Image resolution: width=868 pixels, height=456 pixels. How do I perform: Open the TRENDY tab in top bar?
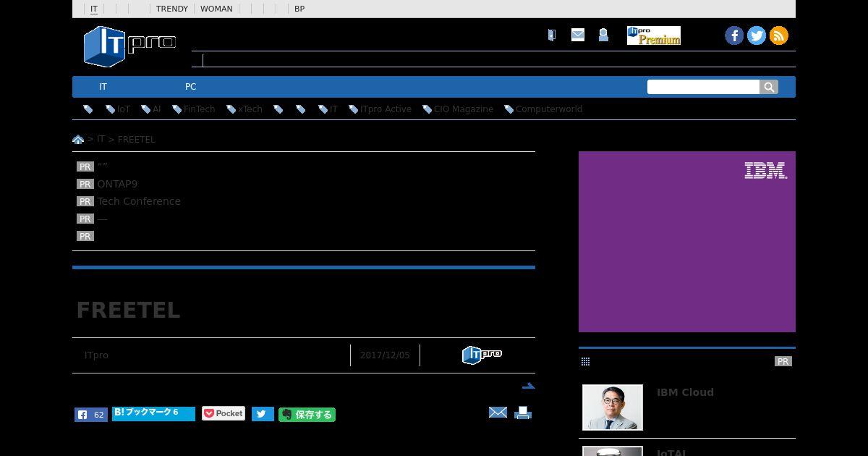click(x=172, y=9)
